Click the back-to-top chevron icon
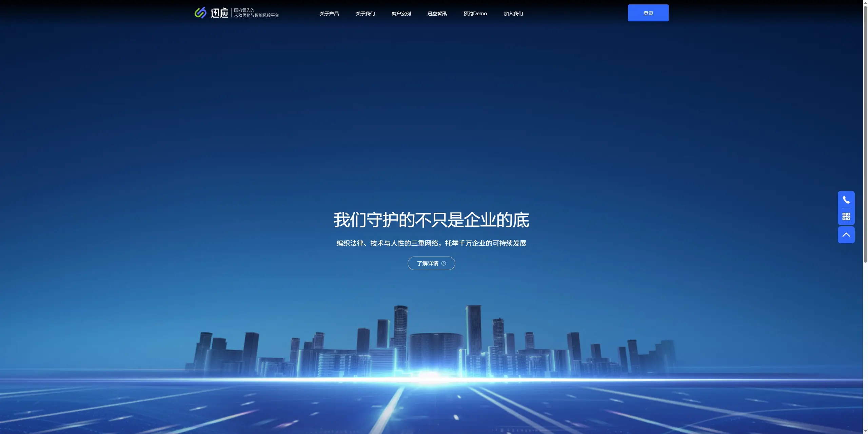The image size is (868, 434). [846, 234]
